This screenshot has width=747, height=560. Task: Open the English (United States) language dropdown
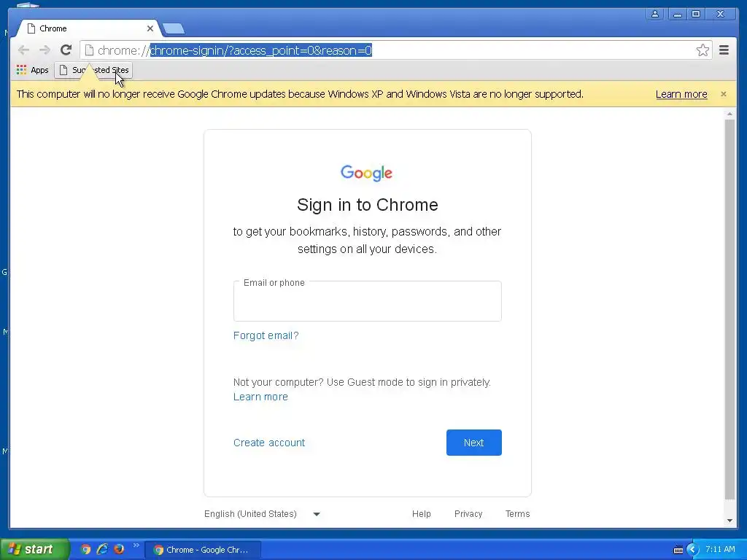click(x=262, y=514)
